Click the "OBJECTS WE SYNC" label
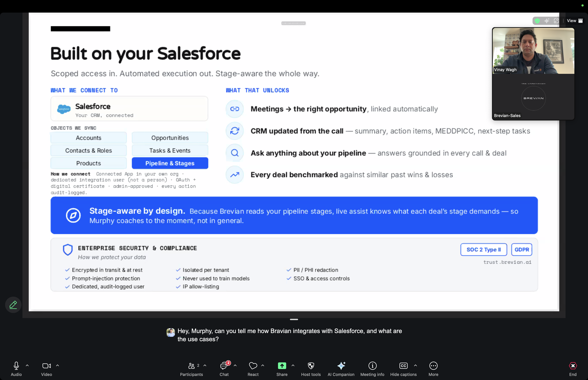Image resolution: width=588 pixels, height=380 pixels. click(x=73, y=128)
